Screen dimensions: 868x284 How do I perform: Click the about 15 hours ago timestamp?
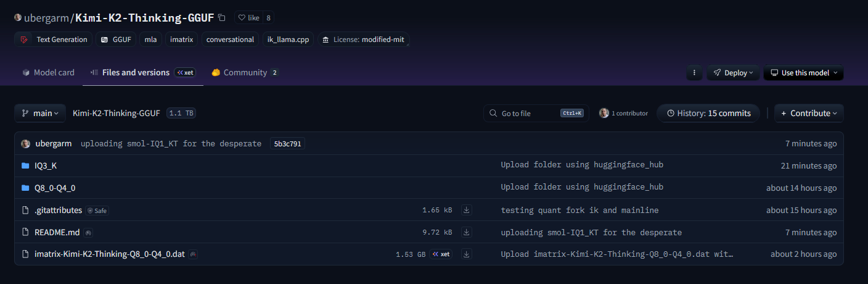(801, 210)
